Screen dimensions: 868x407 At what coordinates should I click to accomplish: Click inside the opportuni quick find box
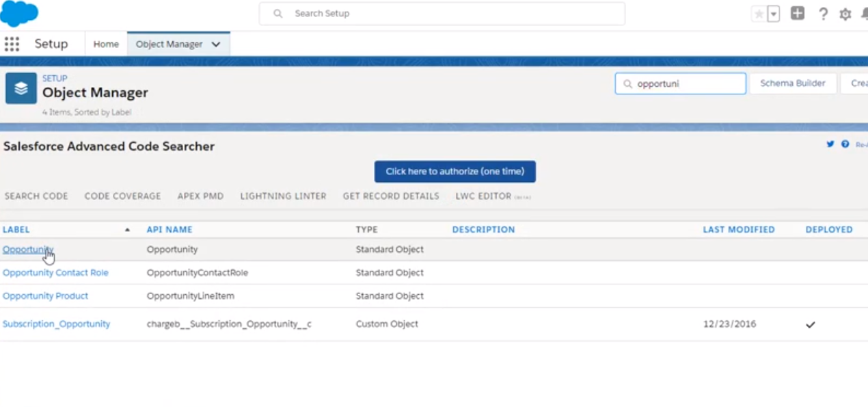click(x=680, y=83)
